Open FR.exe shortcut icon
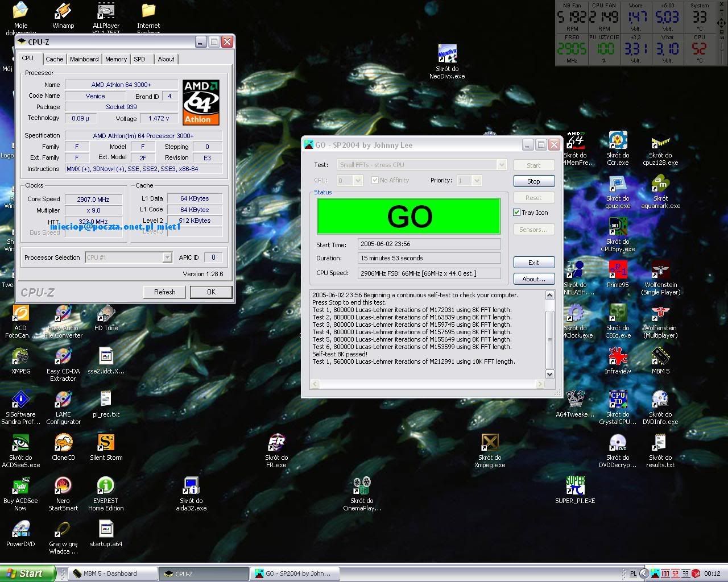Image resolution: width=728 pixels, height=582 pixels. pyautogui.click(x=276, y=450)
